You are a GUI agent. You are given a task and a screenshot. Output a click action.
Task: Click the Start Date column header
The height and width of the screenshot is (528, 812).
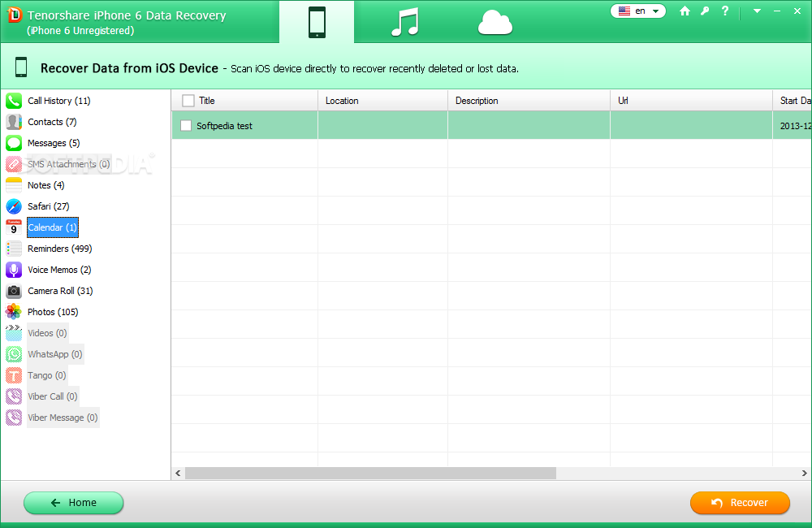(x=793, y=101)
